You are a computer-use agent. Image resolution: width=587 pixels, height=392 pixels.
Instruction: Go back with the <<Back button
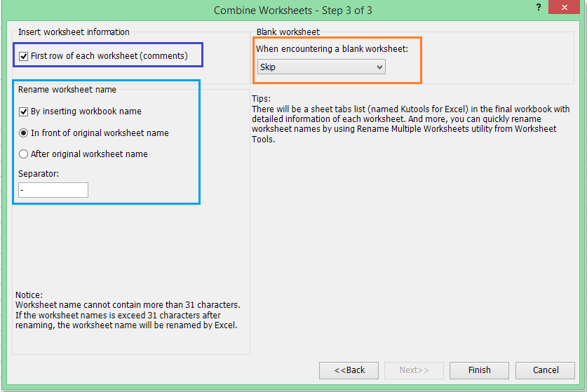click(349, 370)
